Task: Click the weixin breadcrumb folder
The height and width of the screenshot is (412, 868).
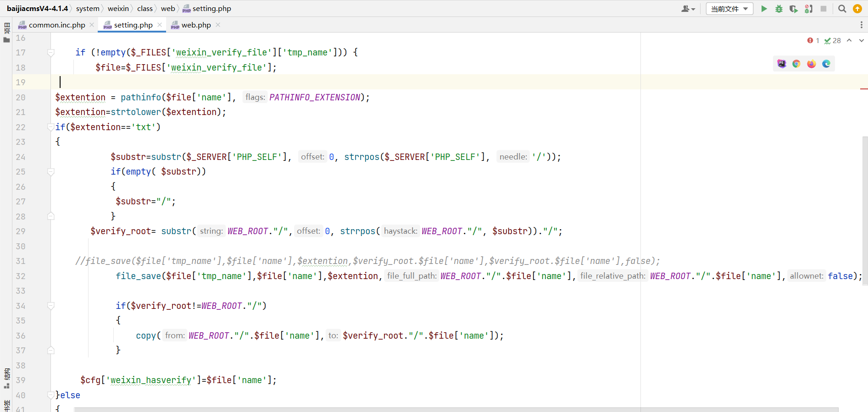Action: [118, 8]
